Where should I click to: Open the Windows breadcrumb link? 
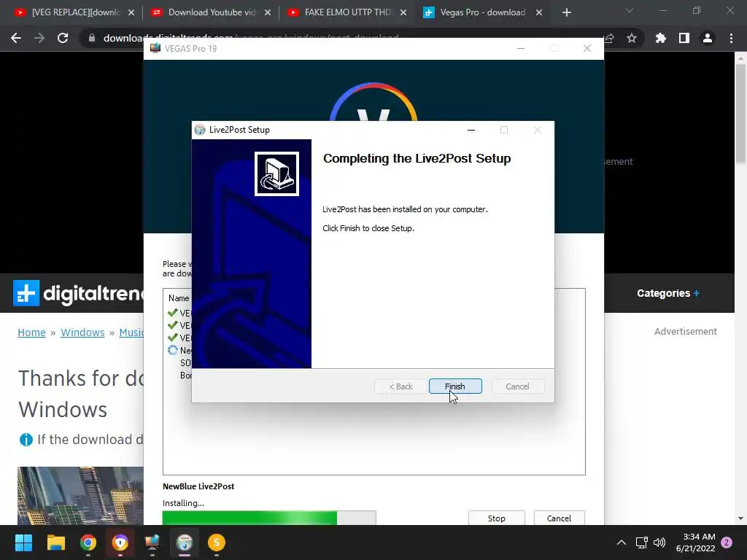coord(82,332)
